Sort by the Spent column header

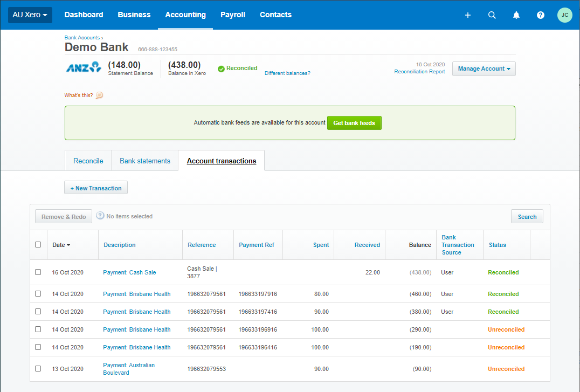click(321, 245)
